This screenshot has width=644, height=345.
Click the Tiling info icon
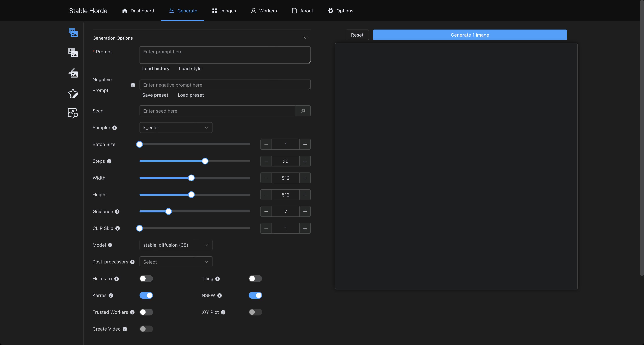218,279
